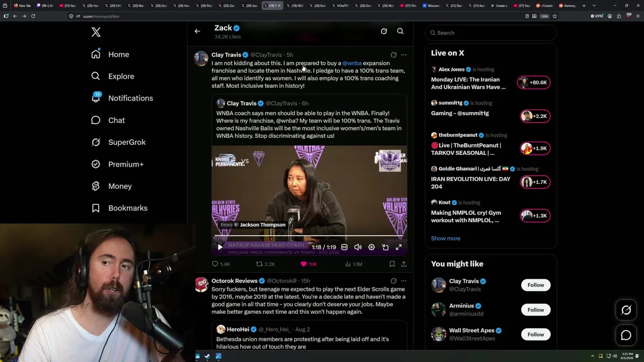The image size is (644, 362).
Task: Expand the browser tab list dropdown arrow
Action: [594, 6]
